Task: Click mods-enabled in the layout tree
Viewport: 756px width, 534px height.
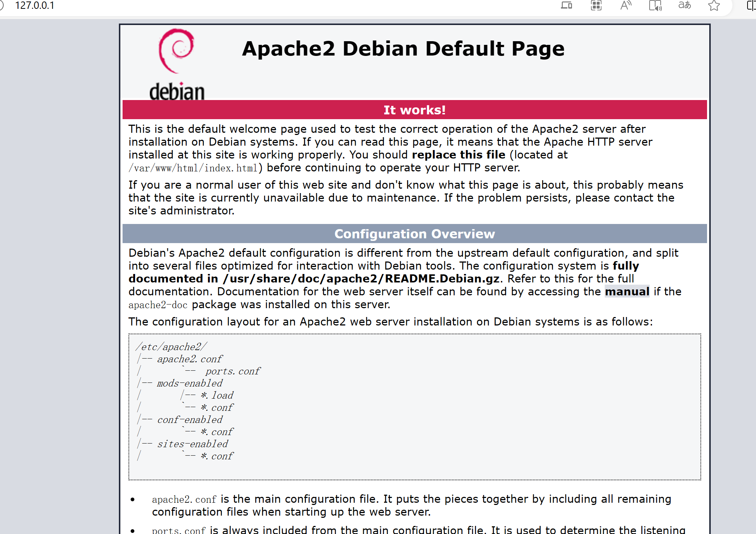Action: (x=190, y=383)
